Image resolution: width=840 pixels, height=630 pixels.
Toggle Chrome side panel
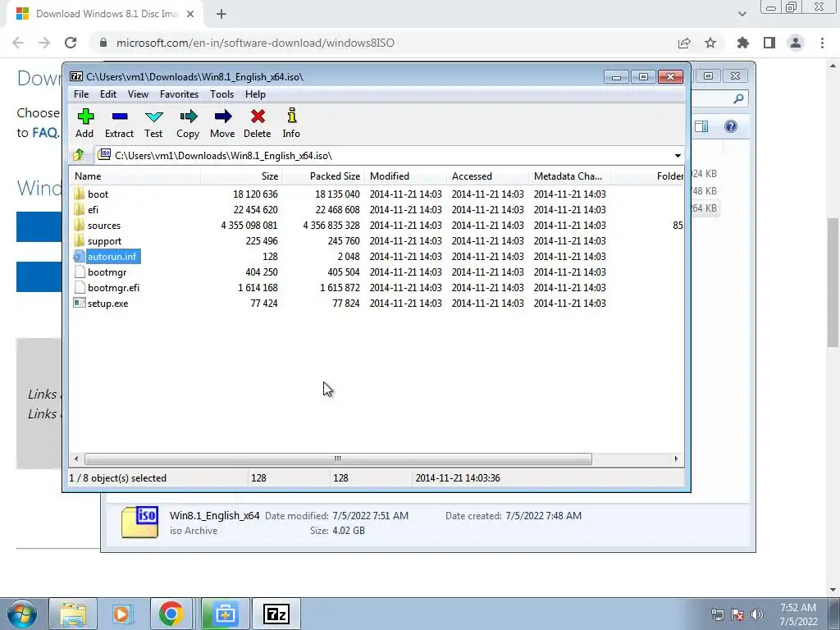tap(769, 43)
